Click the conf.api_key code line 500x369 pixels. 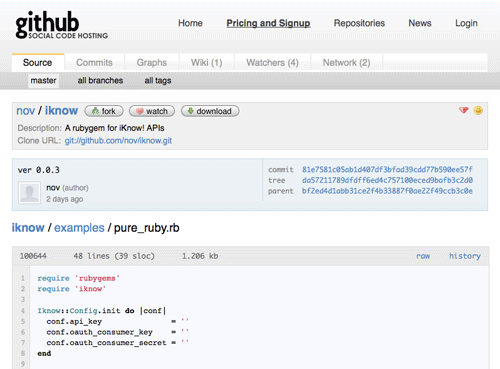click(x=118, y=321)
